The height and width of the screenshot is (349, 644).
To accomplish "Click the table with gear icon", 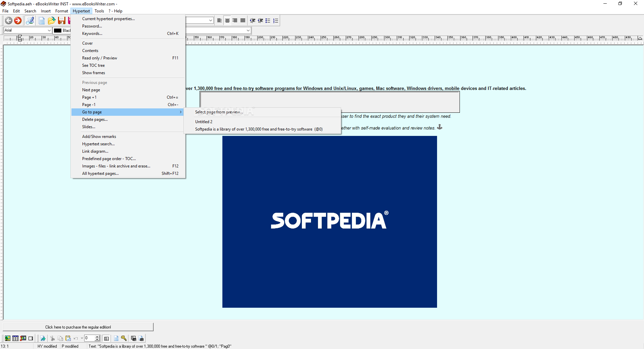I will (x=133, y=338).
